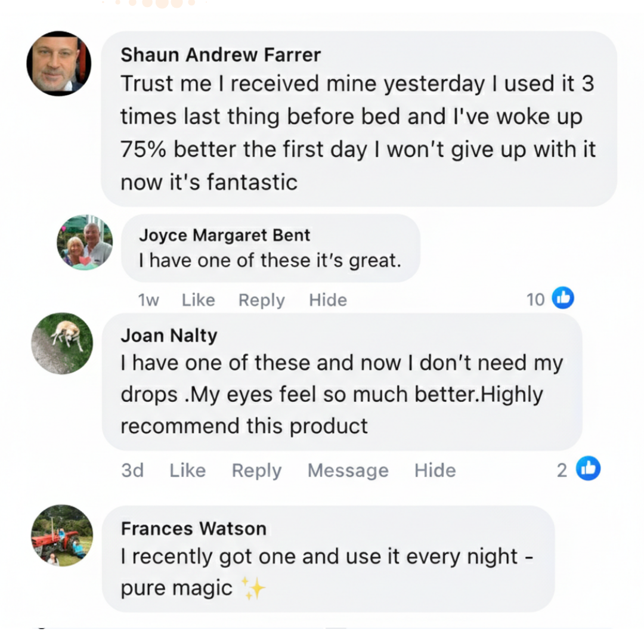Click the sparkles emoji in Frances's comment
Image resolution: width=644 pixels, height=644 pixels.
click(x=253, y=589)
